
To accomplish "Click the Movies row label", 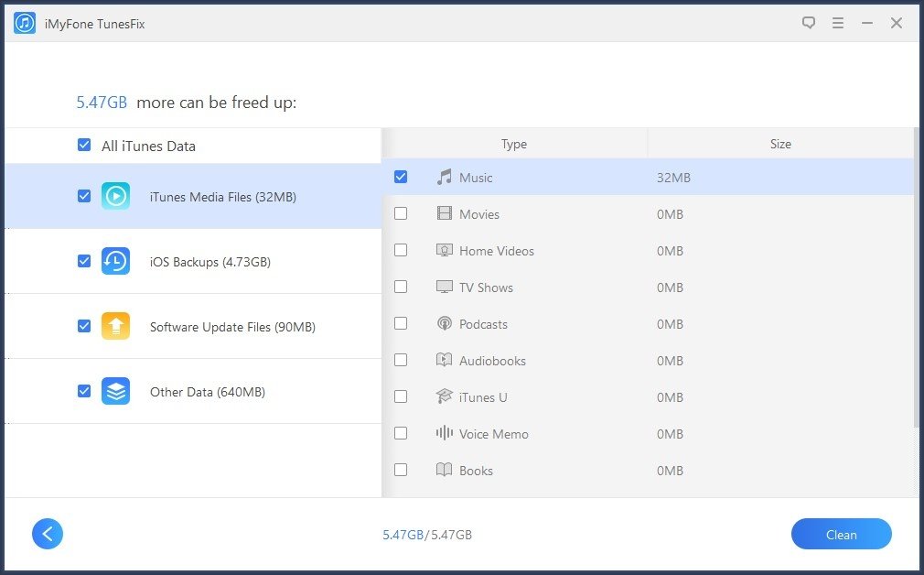I will click(x=479, y=214).
